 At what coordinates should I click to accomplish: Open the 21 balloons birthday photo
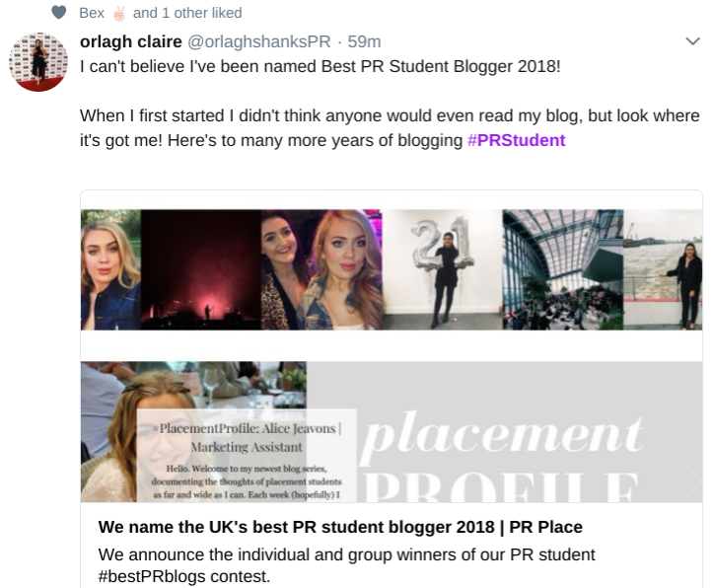coord(442,268)
